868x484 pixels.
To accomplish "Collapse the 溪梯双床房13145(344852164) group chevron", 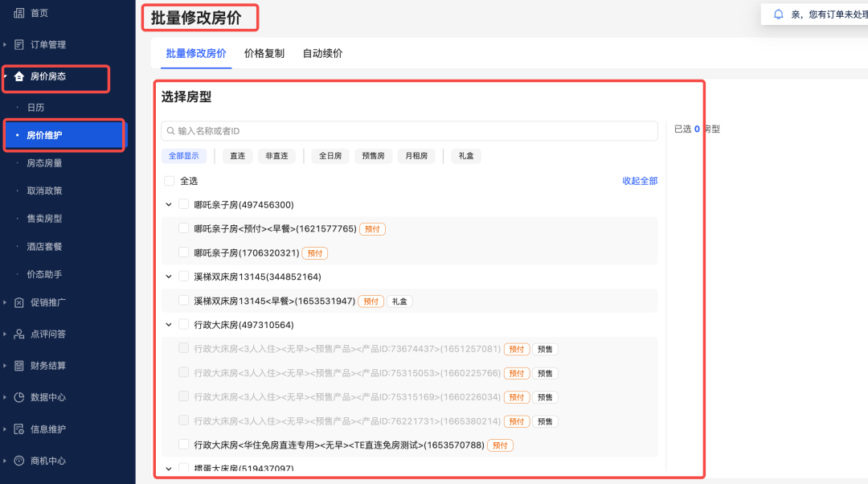I will coord(169,277).
